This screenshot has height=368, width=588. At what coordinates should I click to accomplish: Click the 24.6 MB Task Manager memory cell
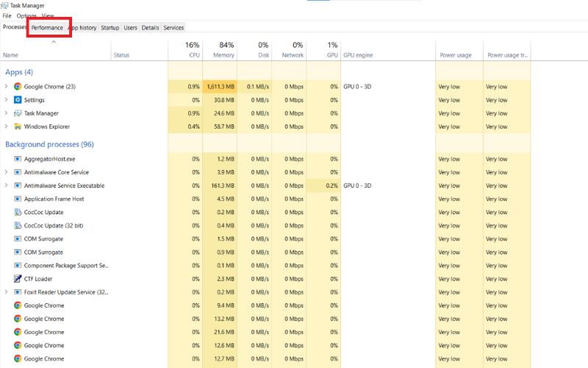[x=220, y=113]
